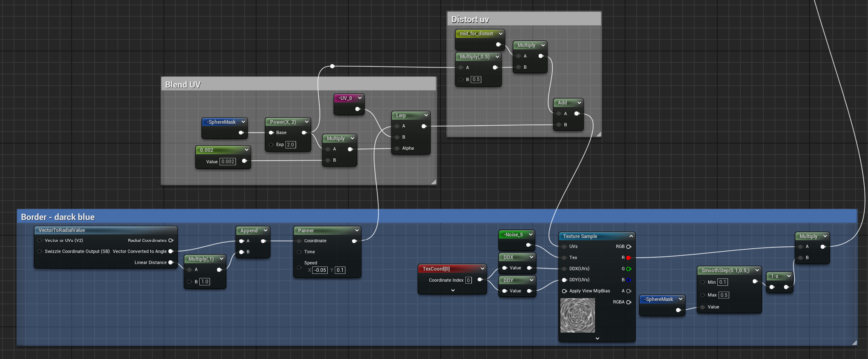Select the UVs input pin on Texture Sample

pos(565,247)
